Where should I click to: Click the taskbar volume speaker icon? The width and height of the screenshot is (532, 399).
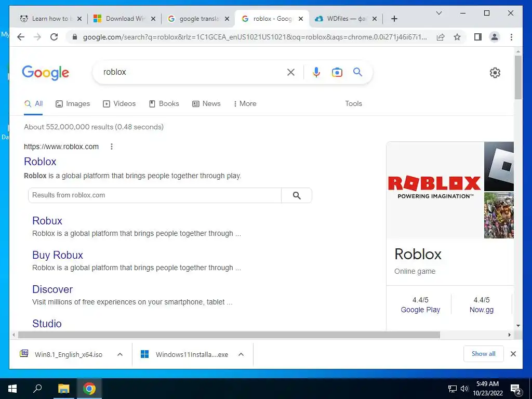pyautogui.click(x=464, y=389)
